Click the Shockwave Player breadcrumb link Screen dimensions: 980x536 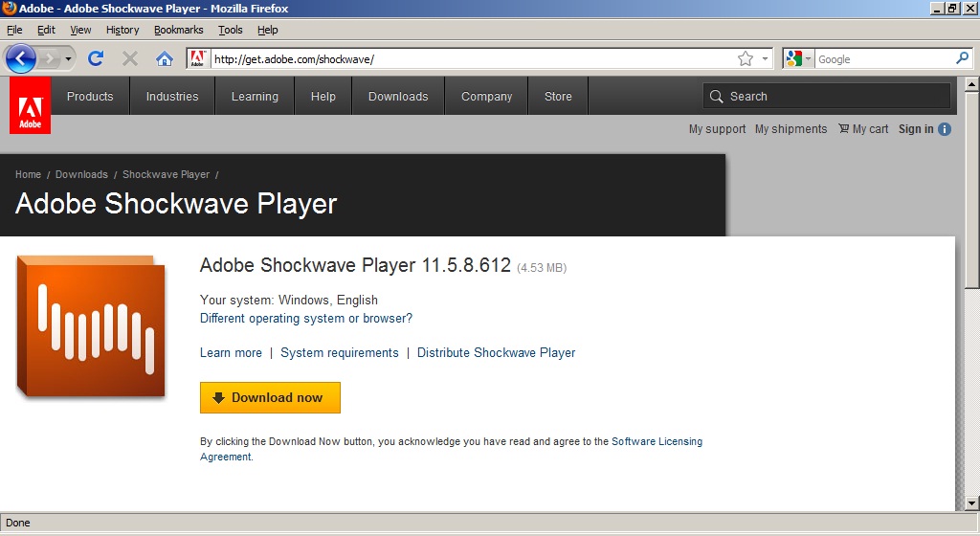pos(166,174)
